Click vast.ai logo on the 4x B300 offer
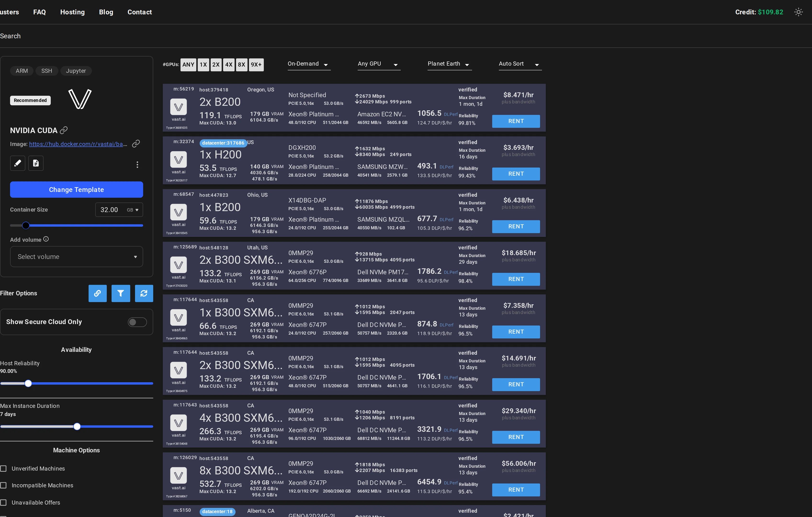The image size is (812, 517). 178,423
